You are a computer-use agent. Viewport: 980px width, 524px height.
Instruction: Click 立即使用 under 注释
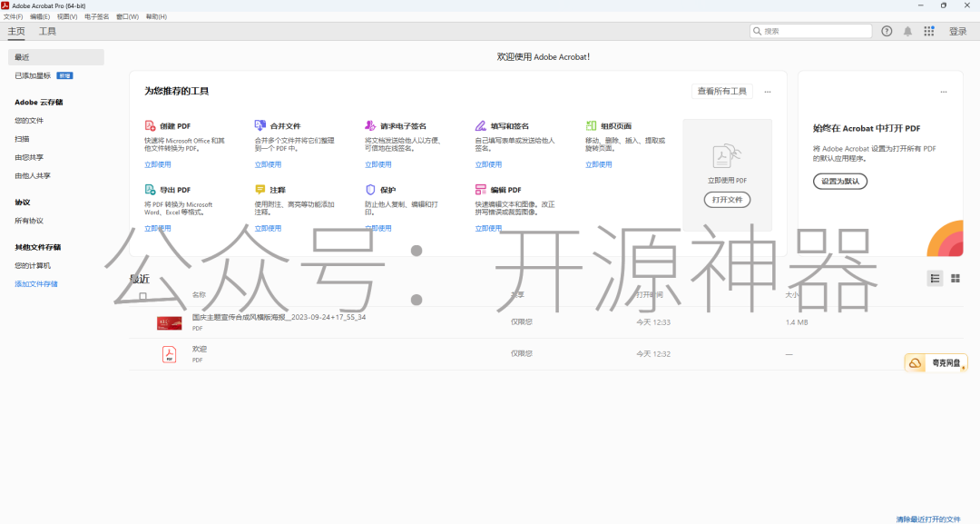(268, 228)
